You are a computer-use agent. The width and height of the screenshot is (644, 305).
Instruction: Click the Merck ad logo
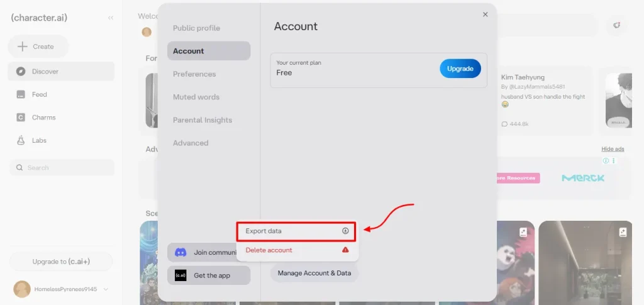(x=583, y=178)
